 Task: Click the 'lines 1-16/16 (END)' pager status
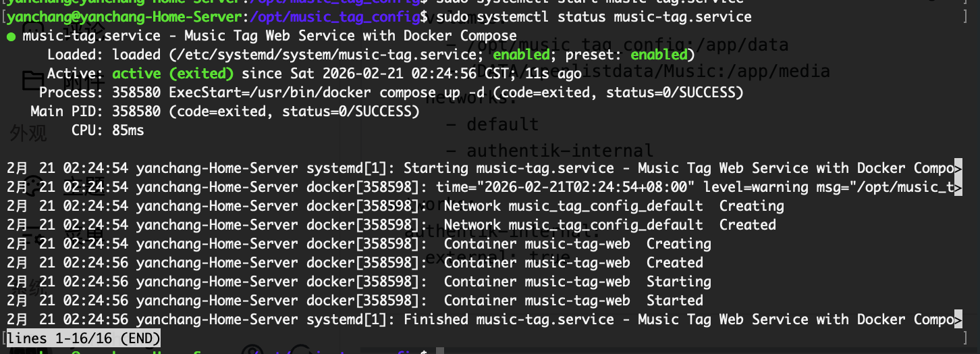tap(83, 337)
